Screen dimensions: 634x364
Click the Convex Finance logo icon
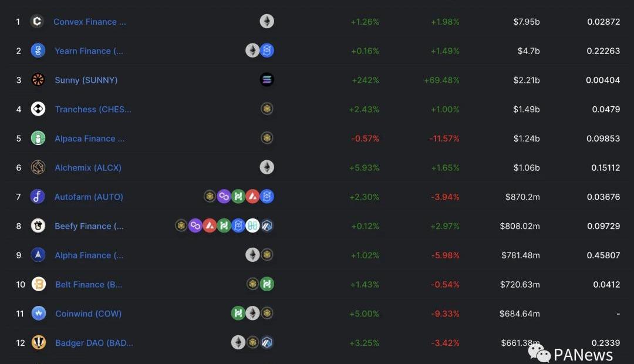click(37, 22)
